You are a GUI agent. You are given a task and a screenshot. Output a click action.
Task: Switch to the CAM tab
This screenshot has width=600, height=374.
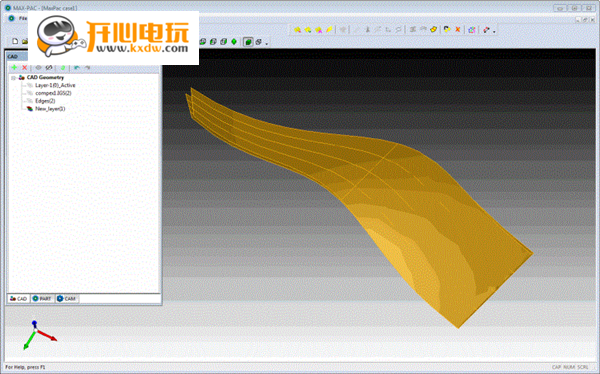pos(67,299)
